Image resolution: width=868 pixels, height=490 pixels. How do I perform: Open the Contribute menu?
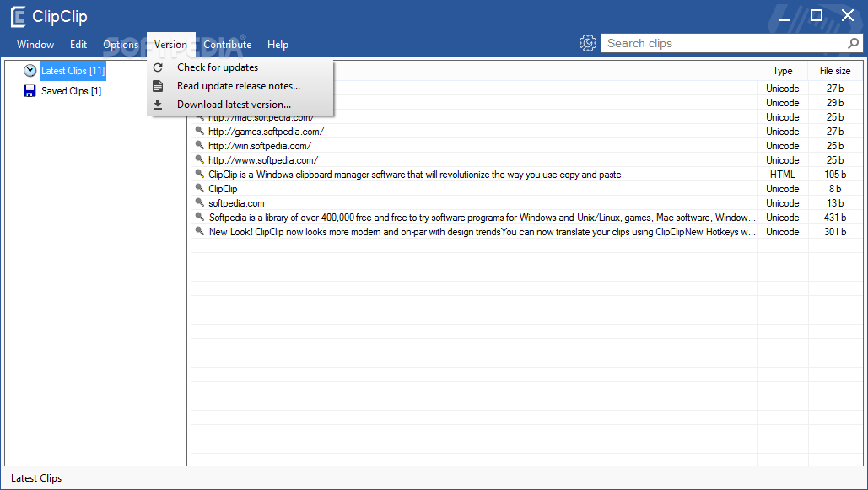pos(228,45)
